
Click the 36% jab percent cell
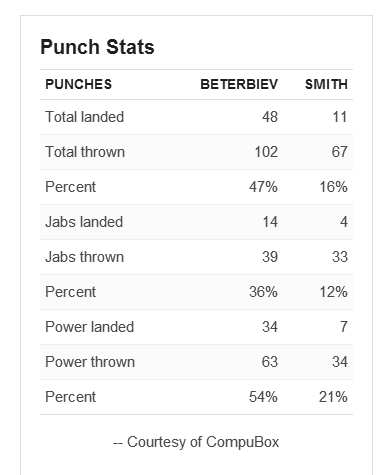(263, 292)
